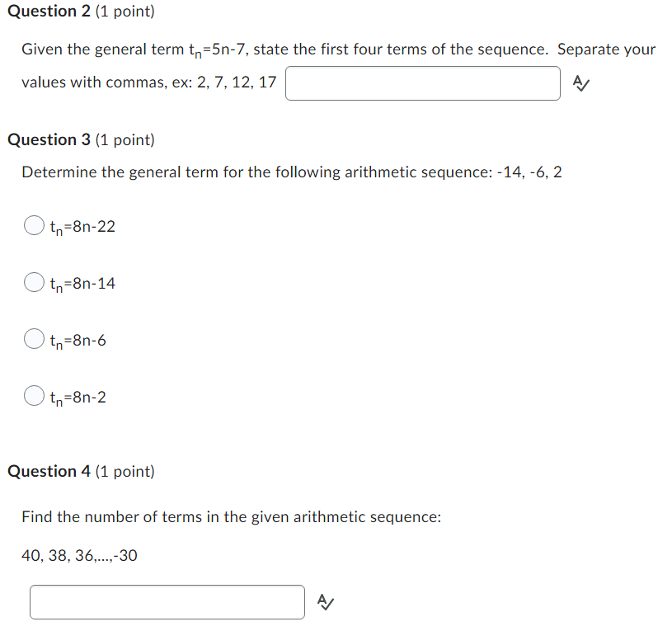Click the general term tn=5n-7 text
This screenshot has width=672, height=631.
point(218,49)
